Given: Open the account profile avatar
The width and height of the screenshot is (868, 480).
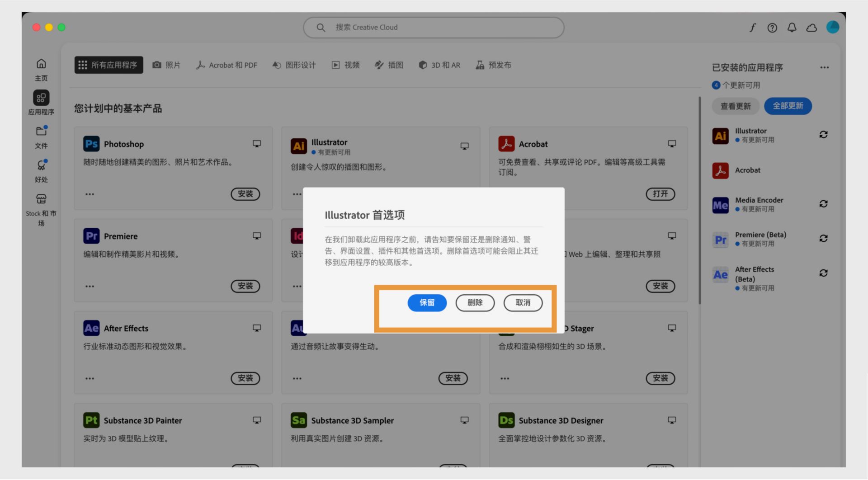Looking at the screenshot, I should coord(832,27).
